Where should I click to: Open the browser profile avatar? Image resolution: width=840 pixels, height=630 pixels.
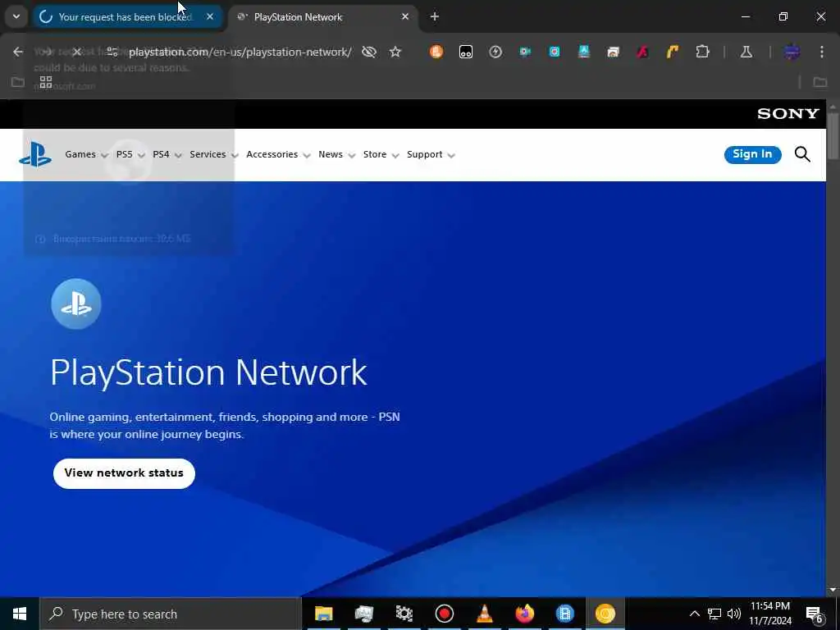tap(792, 52)
